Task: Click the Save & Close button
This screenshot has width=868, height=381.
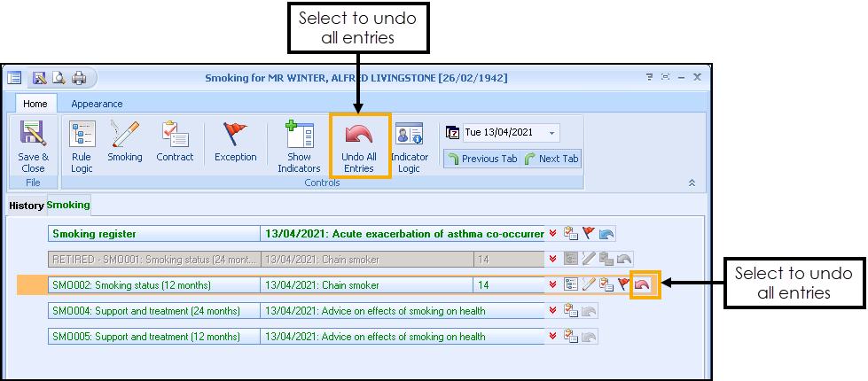Action: 33,146
